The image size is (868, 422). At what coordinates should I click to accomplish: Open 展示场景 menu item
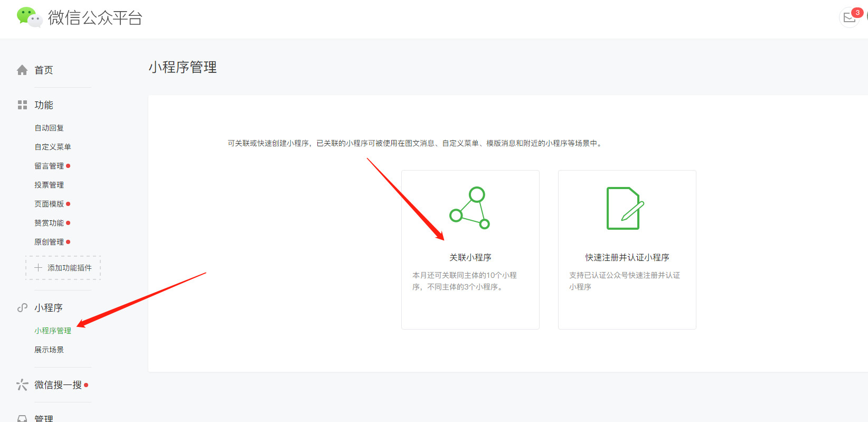pyautogui.click(x=49, y=350)
